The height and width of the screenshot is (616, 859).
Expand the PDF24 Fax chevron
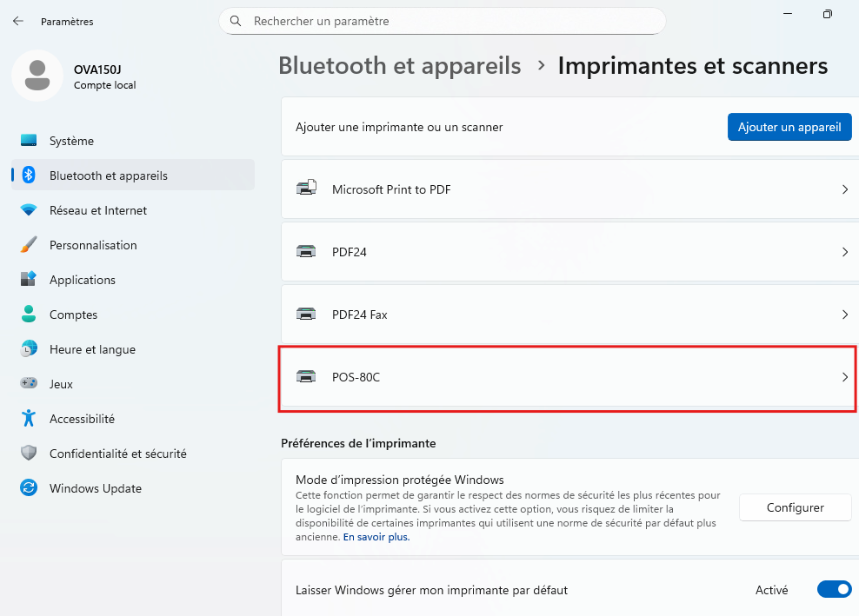(x=844, y=315)
